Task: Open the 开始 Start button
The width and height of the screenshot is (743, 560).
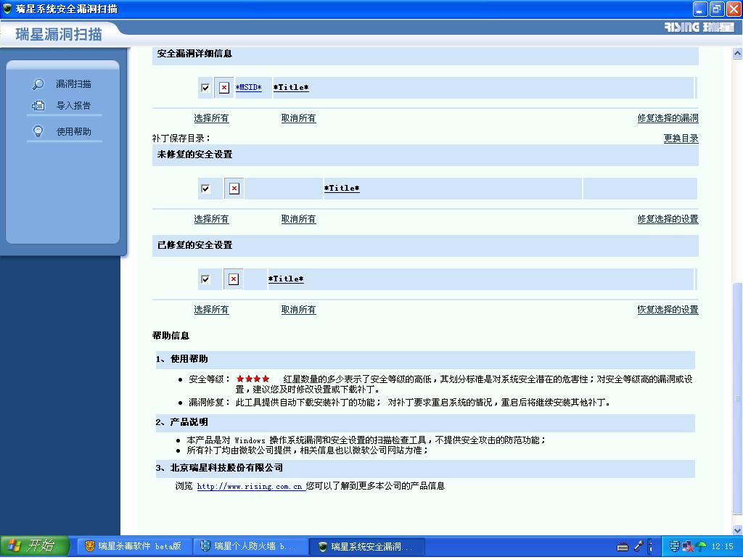Action: [x=35, y=546]
